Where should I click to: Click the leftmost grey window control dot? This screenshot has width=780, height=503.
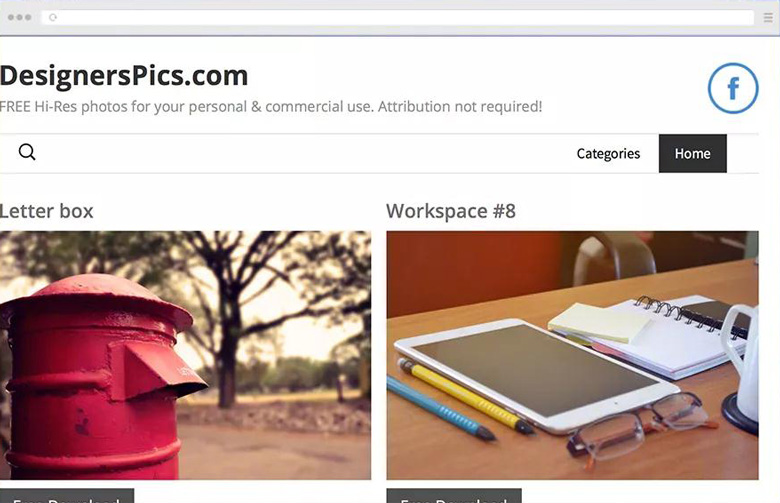coord(11,17)
